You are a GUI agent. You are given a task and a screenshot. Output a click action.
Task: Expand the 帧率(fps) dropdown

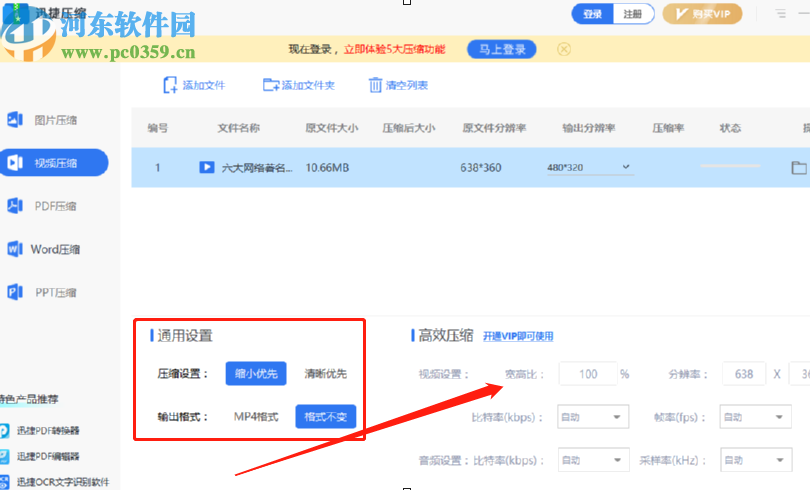(x=756, y=417)
